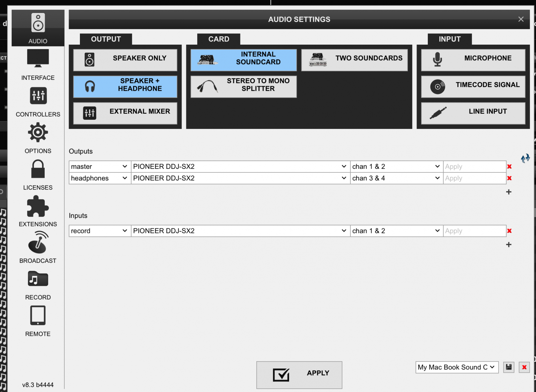Open the Audio settings section
This screenshot has width=536, height=392.
(x=38, y=28)
